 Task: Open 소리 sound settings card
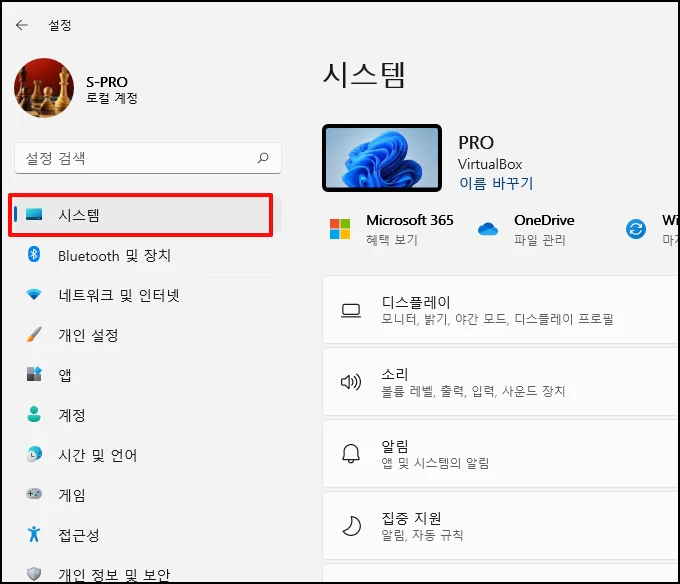500,382
